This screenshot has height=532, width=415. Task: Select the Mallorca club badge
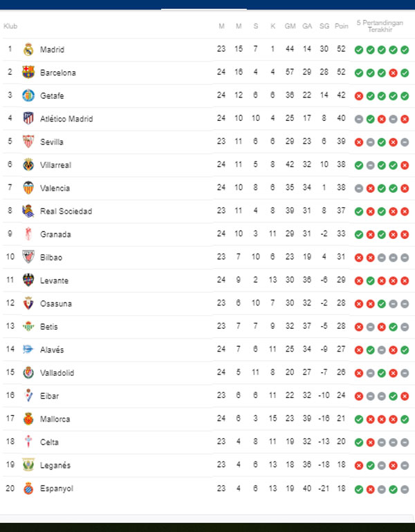click(28, 419)
